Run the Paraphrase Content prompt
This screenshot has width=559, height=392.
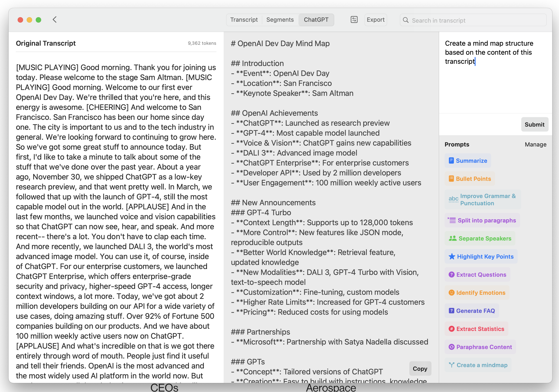click(x=480, y=347)
